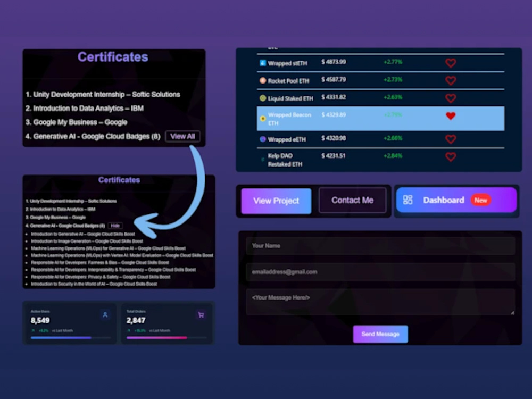Click the green trend arrow under 2,847
Viewport: 532px width, 399px height.
tap(129, 330)
